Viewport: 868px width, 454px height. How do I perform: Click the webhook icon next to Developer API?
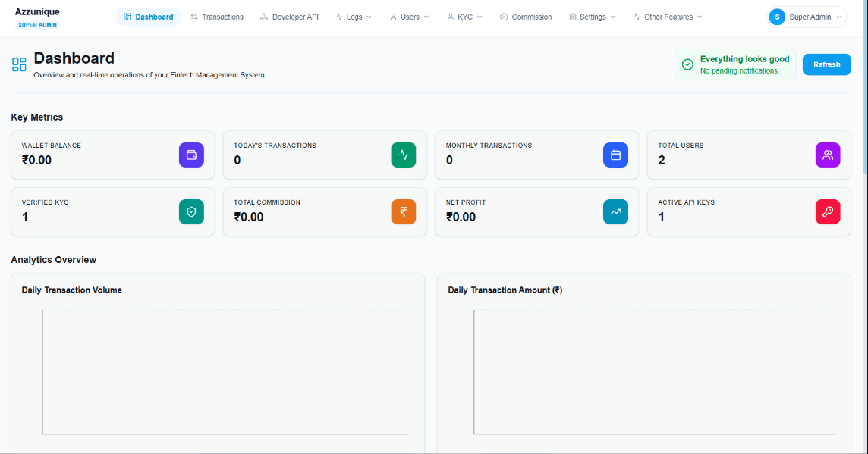coord(264,17)
